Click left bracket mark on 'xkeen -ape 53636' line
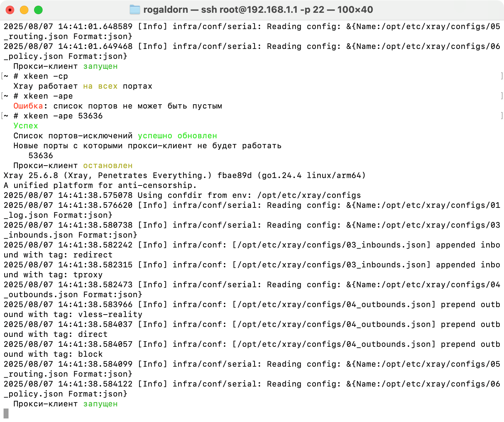504x422 pixels. (x=2, y=116)
